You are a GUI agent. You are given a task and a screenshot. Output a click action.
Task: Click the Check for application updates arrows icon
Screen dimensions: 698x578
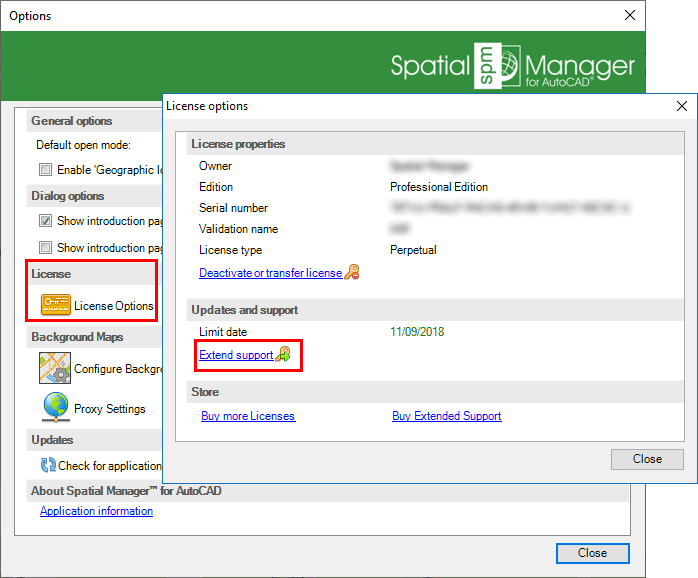[x=47, y=465]
